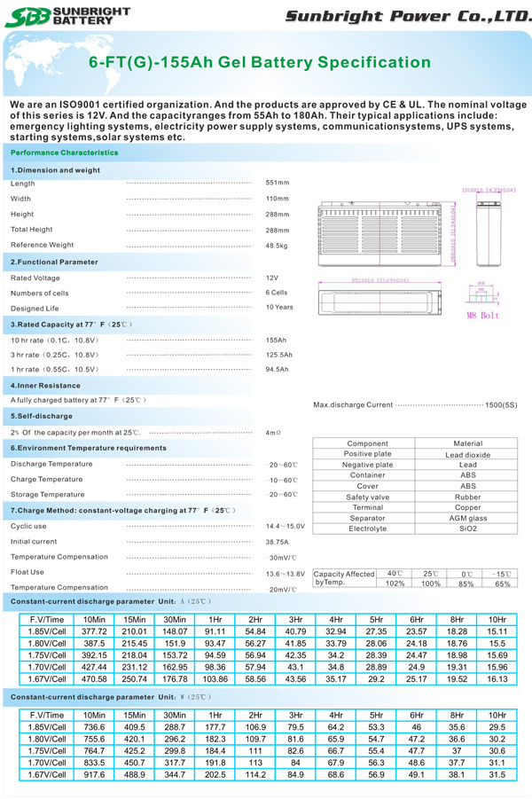
Task: Click the '29.5' cell in watt table
Action: pyautogui.click(x=497, y=727)
